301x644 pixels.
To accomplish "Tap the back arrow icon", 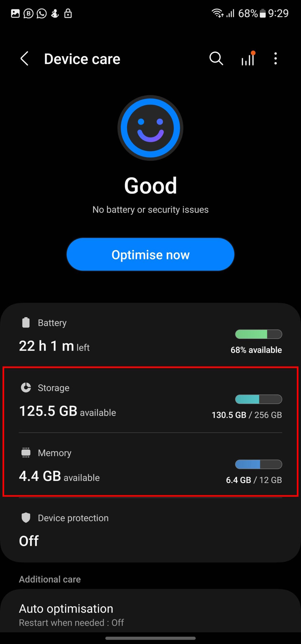I will (25, 59).
